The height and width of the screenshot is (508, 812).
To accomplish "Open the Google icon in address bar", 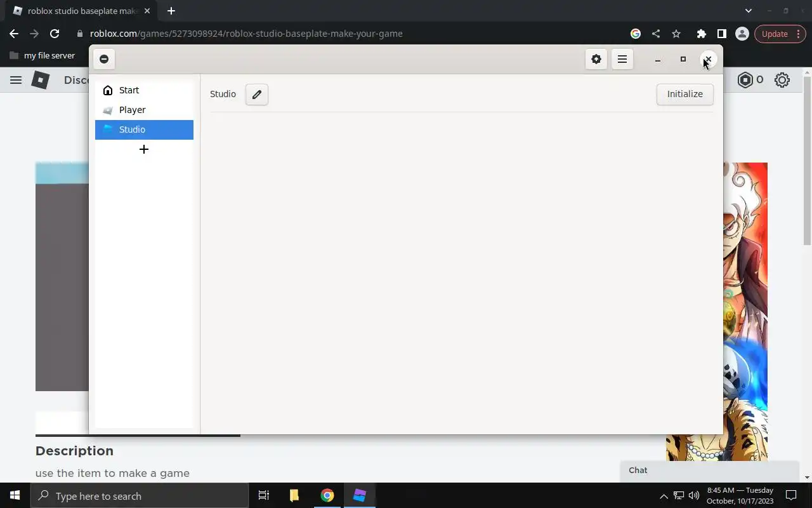I will [636, 34].
